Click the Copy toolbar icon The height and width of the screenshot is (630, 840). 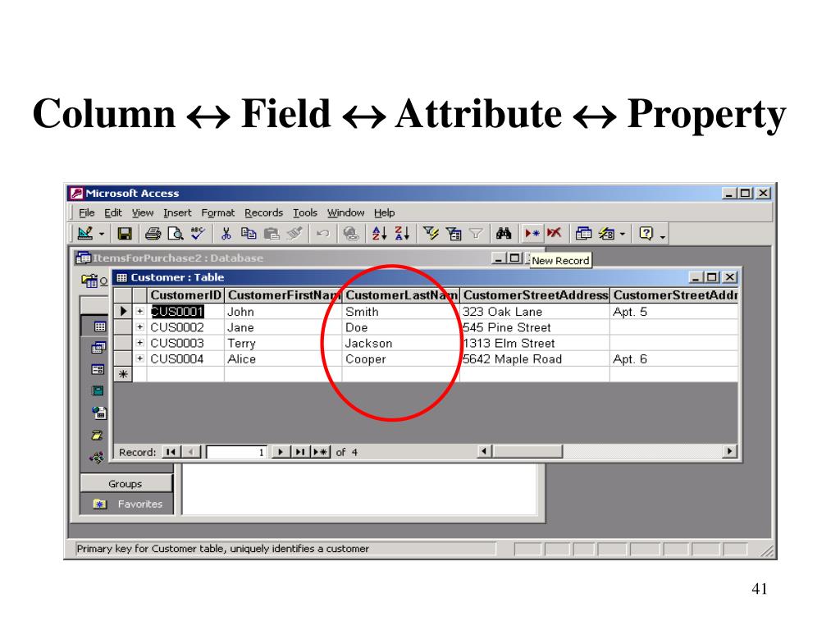pos(249,234)
